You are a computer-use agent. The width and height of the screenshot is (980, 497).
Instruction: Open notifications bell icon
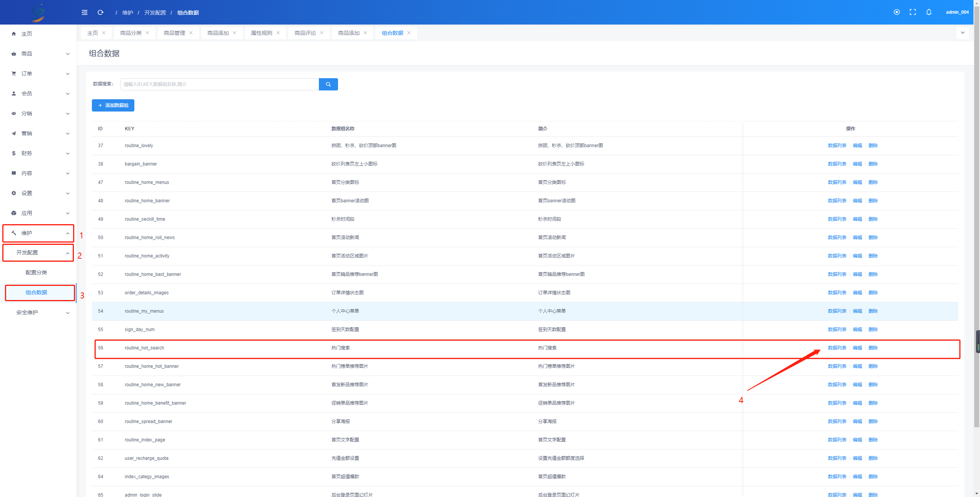point(929,12)
